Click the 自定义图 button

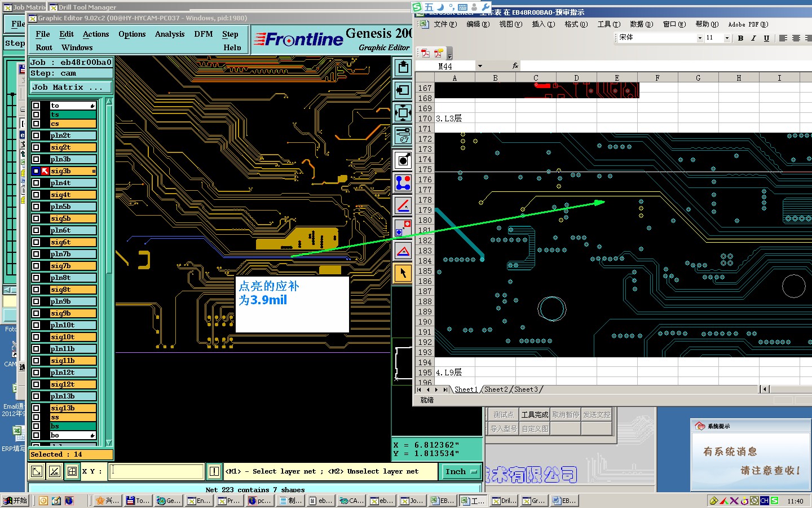[535, 429]
